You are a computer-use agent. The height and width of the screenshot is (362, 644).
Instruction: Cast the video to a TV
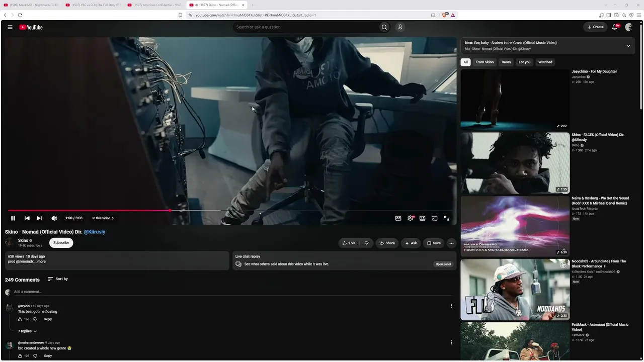coord(435,218)
